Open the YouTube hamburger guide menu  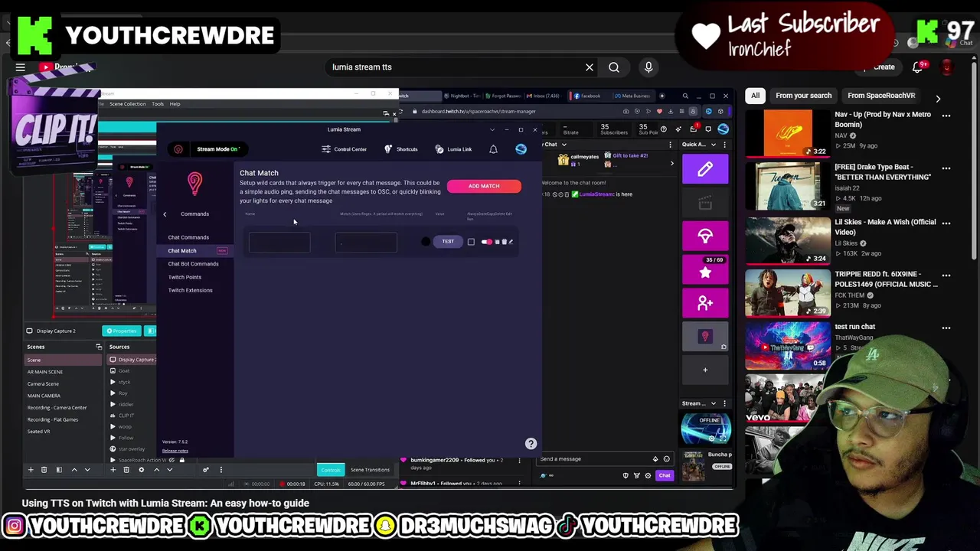point(21,67)
